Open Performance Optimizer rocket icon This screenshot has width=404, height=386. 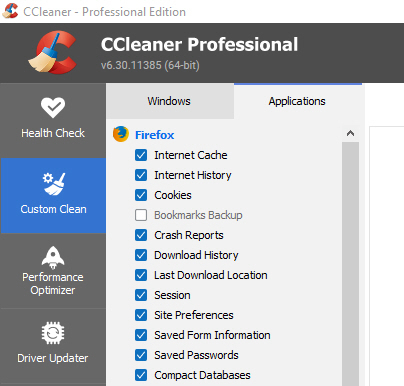pos(53,258)
